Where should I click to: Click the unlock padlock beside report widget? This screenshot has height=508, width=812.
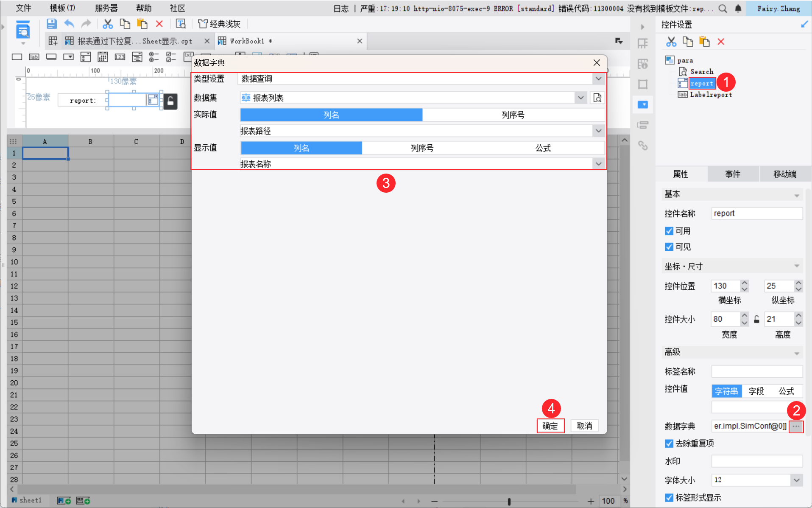[x=170, y=101]
